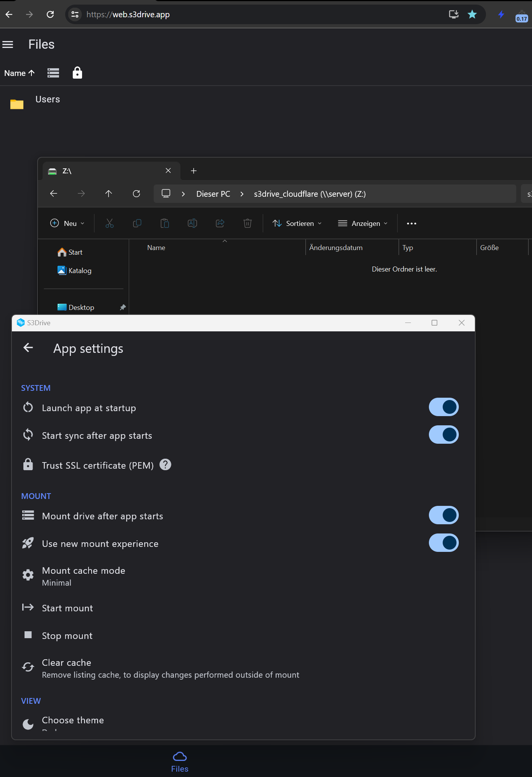Select the Z:\ tab in Explorer

(x=111, y=171)
